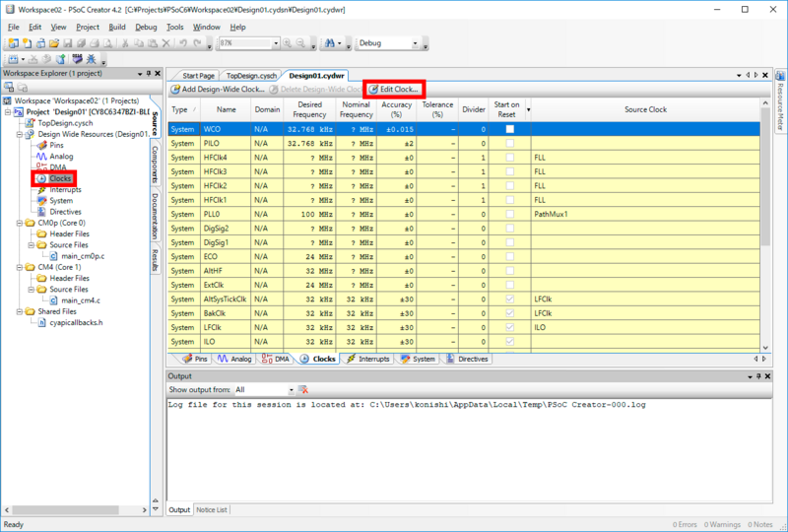
Task: Switch to the TopDesign.cysch tab
Action: click(251, 76)
